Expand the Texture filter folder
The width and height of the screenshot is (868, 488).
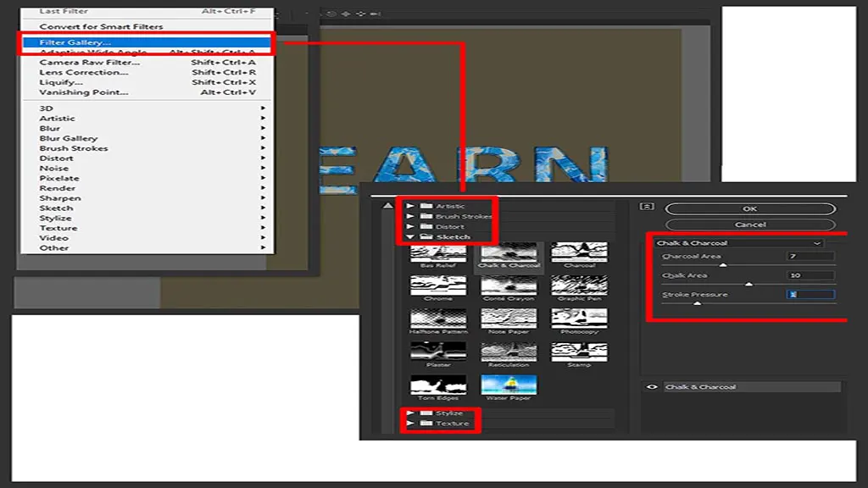(410, 424)
